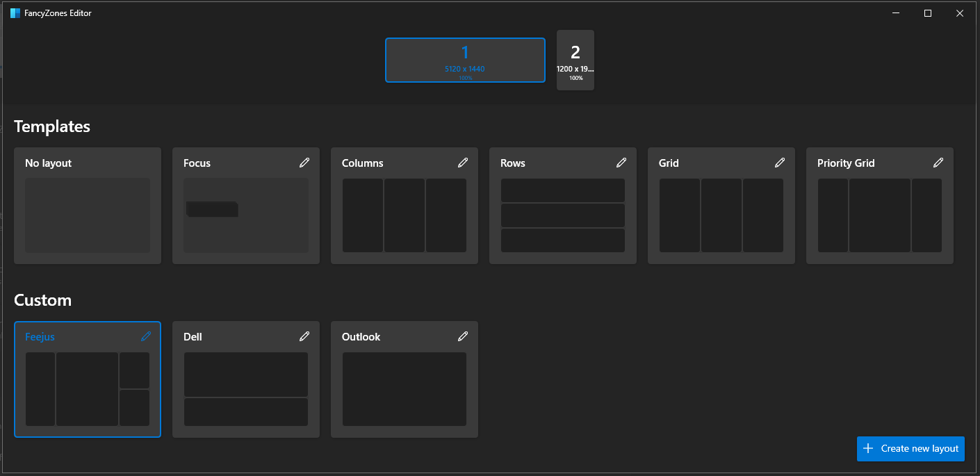The width and height of the screenshot is (980, 476).
Task: Select monitor 1 (5120 x 1440)
Action: pyautogui.click(x=465, y=60)
